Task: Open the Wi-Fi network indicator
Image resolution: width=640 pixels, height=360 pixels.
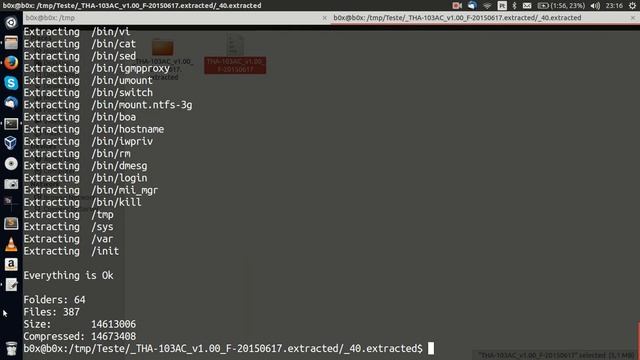Action: pos(487,5)
